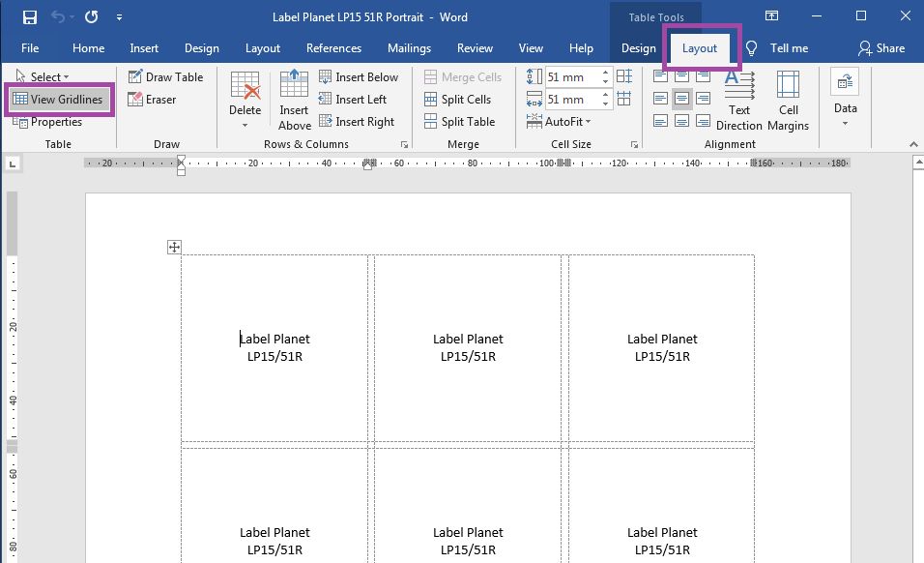Click Tell me search lightbulb
924x563 pixels.
[751, 48]
